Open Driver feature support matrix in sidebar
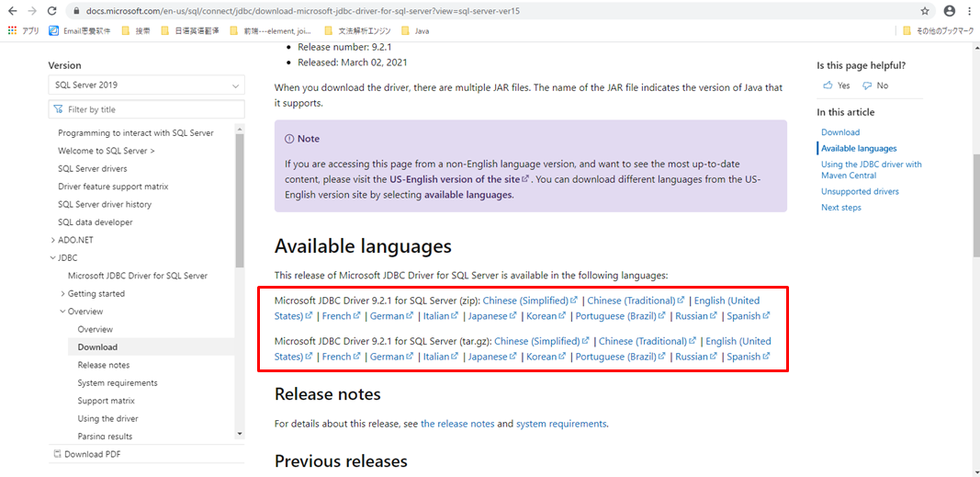This screenshot has width=980, height=477. point(113,187)
